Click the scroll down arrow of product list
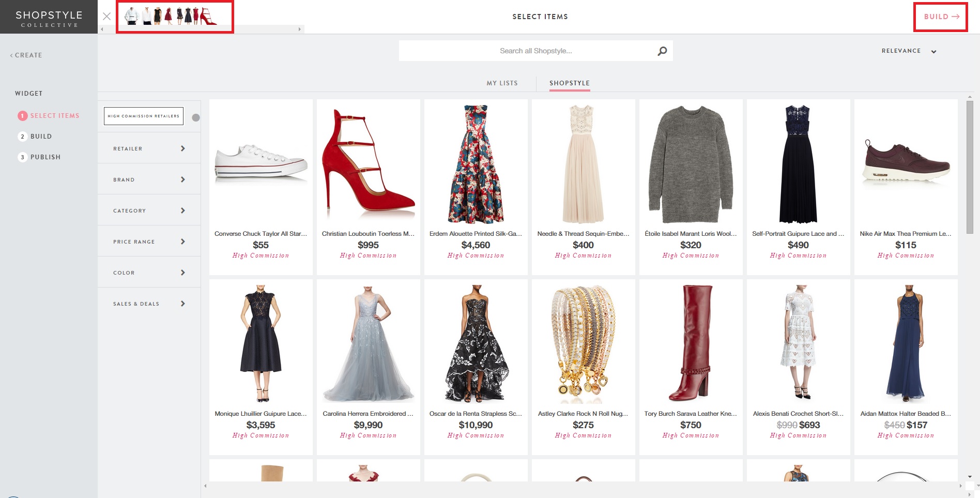The width and height of the screenshot is (980, 498). [970, 476]
